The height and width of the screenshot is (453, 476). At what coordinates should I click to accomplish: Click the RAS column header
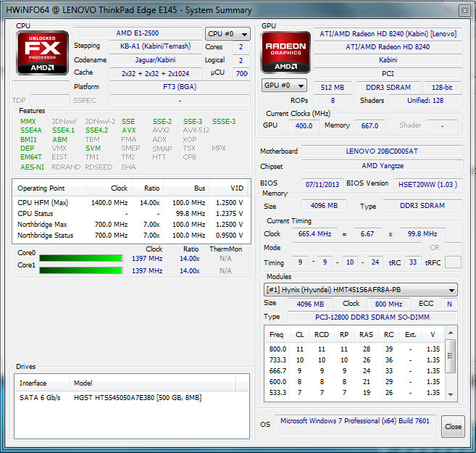(366, 335)
